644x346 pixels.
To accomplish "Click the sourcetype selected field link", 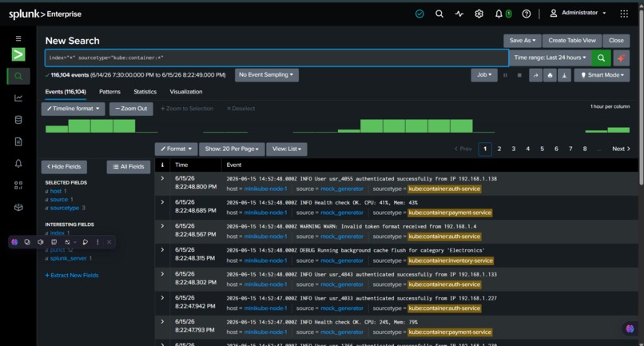I will pyautogui.click(x=65, y=208).
